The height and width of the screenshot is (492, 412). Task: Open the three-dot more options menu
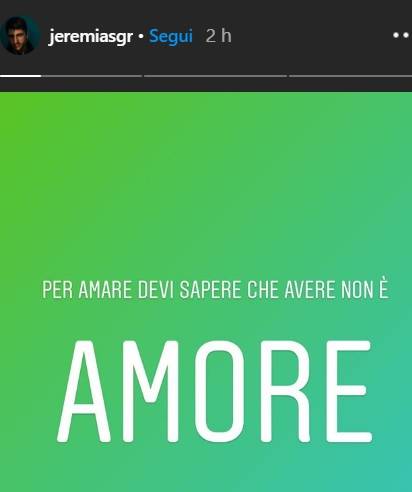(402, 35)
